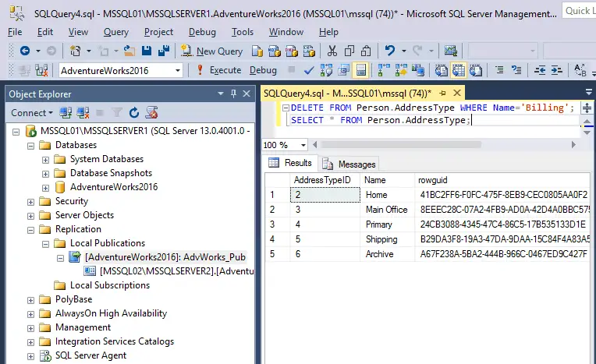Image resolution: width=596 pixels, height=364 pixels.
Task: Toggle Include Live Query Statistics
Action: (401, 70)
